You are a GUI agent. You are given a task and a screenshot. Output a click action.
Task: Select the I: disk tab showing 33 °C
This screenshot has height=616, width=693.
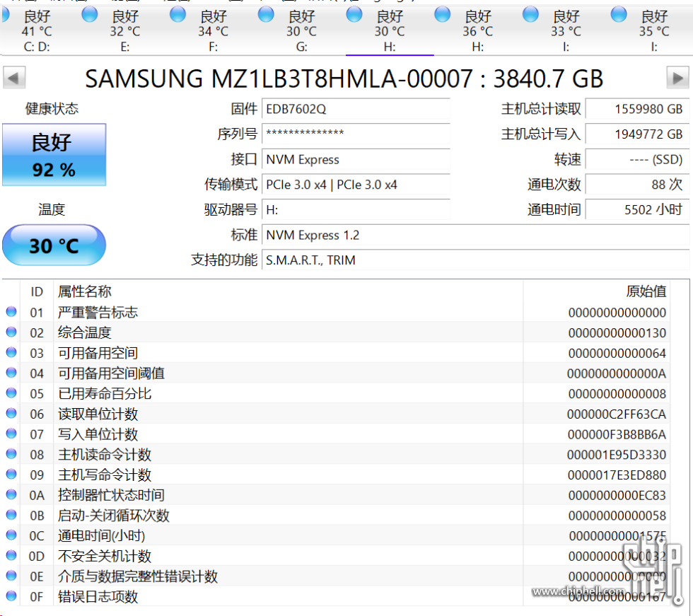click(566, 30)
